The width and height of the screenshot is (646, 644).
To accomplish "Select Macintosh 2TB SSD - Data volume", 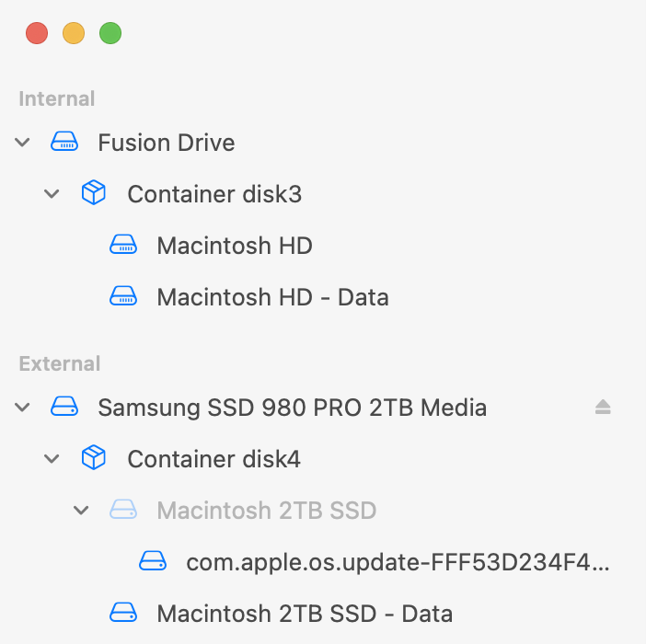I will click(305, 613).
